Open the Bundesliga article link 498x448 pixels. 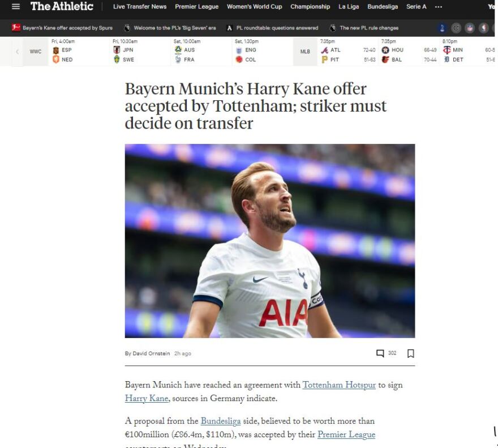click(x=220, y=421)
